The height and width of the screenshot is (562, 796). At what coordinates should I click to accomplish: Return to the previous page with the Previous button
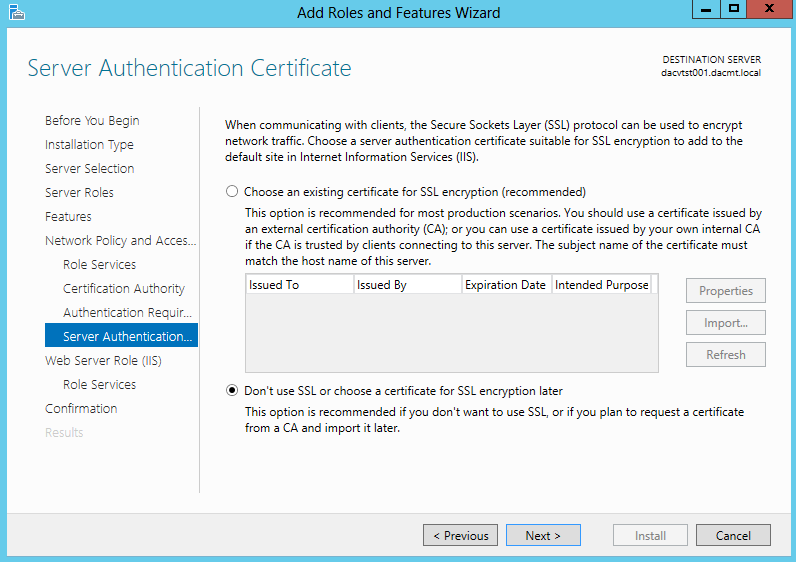point(460,535)
